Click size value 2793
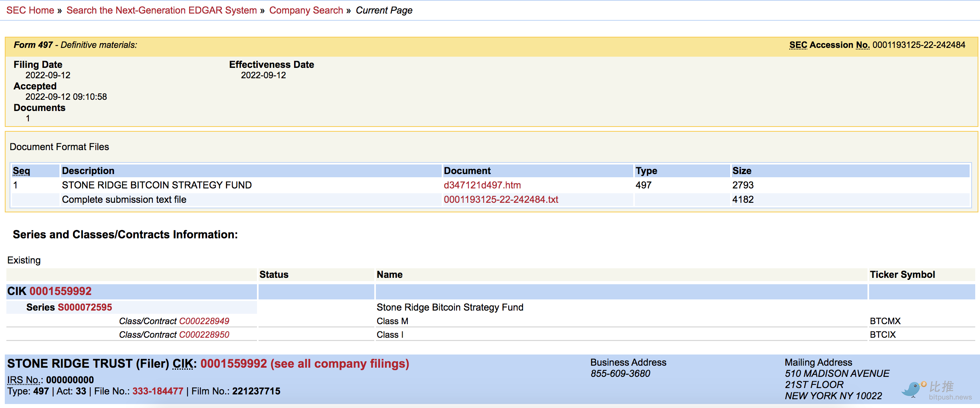Image resolution: width=980 pixels, height=408 pixels. point(743,185)
